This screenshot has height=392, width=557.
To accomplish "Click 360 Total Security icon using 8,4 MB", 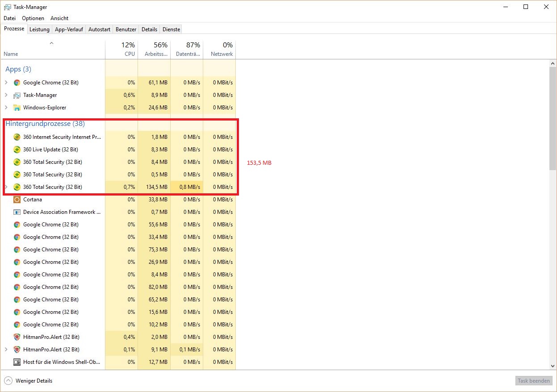I will click(17, 162).
